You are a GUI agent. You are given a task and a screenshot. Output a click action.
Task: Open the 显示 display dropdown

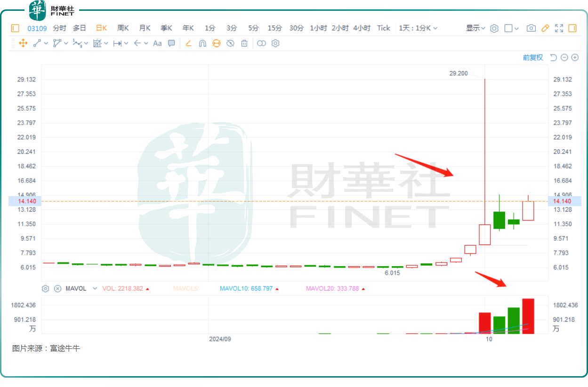click(475, 28)
